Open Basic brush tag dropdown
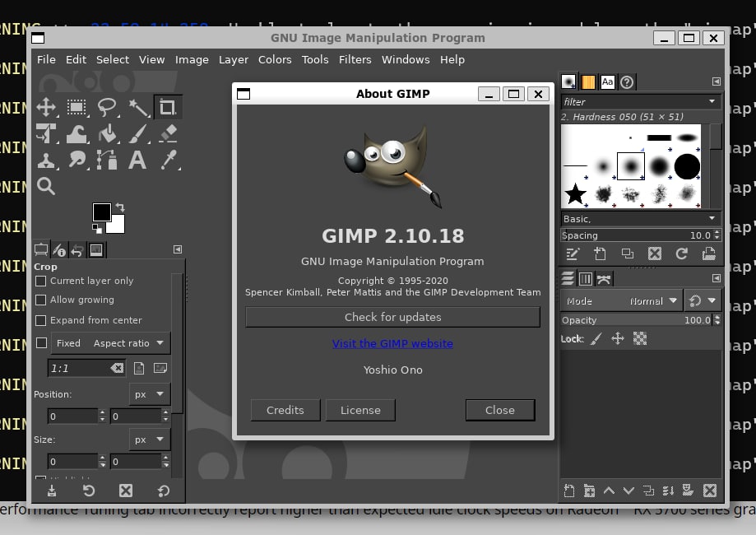Screen dimensions: 756x535 tap(712, 219)
